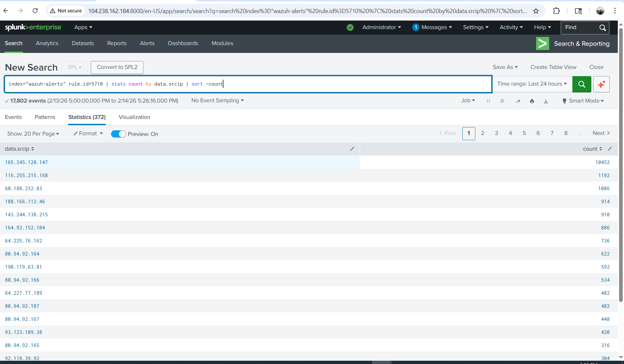Go to Dashboards in nav bar
The height and width of the screenshot is (364, 624).
pyautogui.click(x=183, y=43)
